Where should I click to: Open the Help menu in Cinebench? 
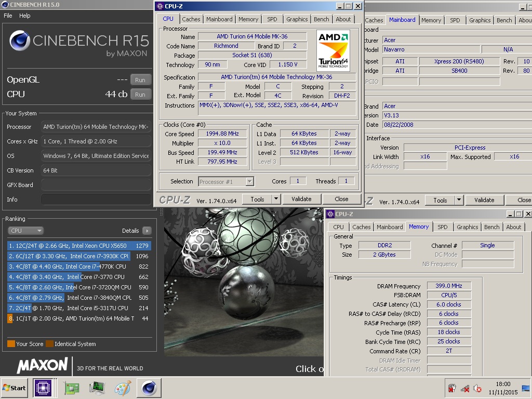click(x=25, y=16)
